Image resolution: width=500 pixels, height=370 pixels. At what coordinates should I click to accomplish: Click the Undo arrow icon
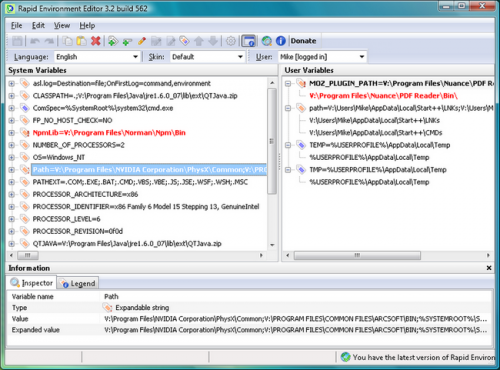(35, 41)
